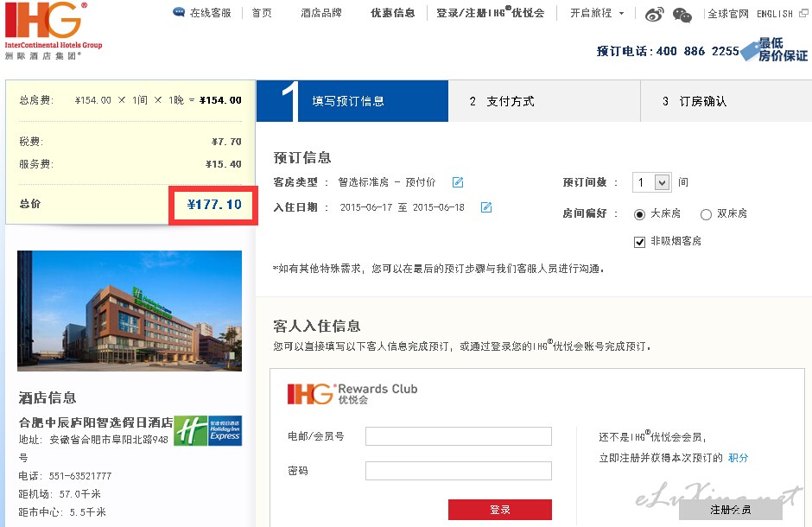Select step 3 订房确认 tab
The width and height of the screenshot is (812, 527).
point(726,101)
